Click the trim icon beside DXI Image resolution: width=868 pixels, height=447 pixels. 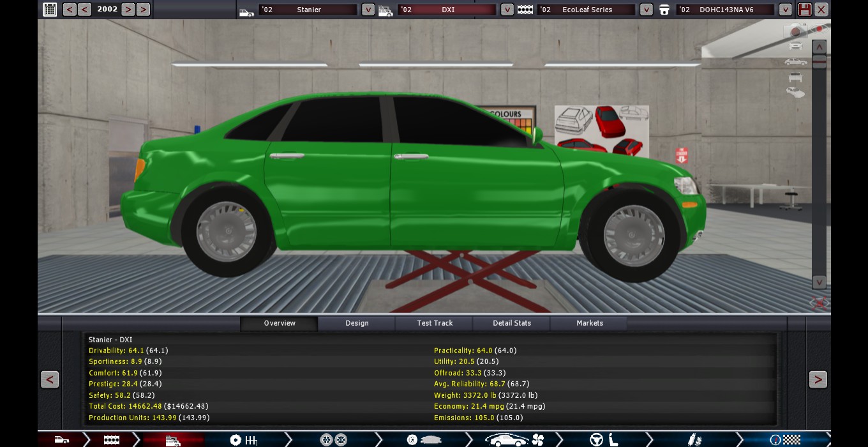[385, 11]
